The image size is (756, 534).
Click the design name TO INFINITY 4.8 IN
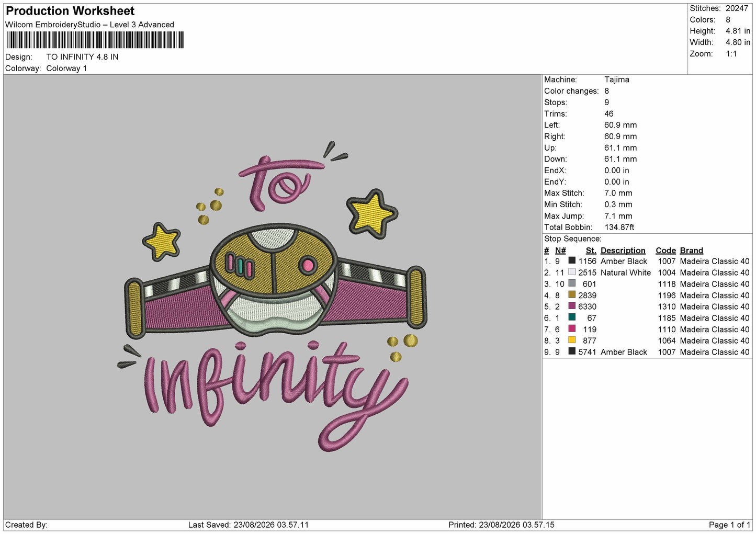pyautogui.click(x=82, y=57)
